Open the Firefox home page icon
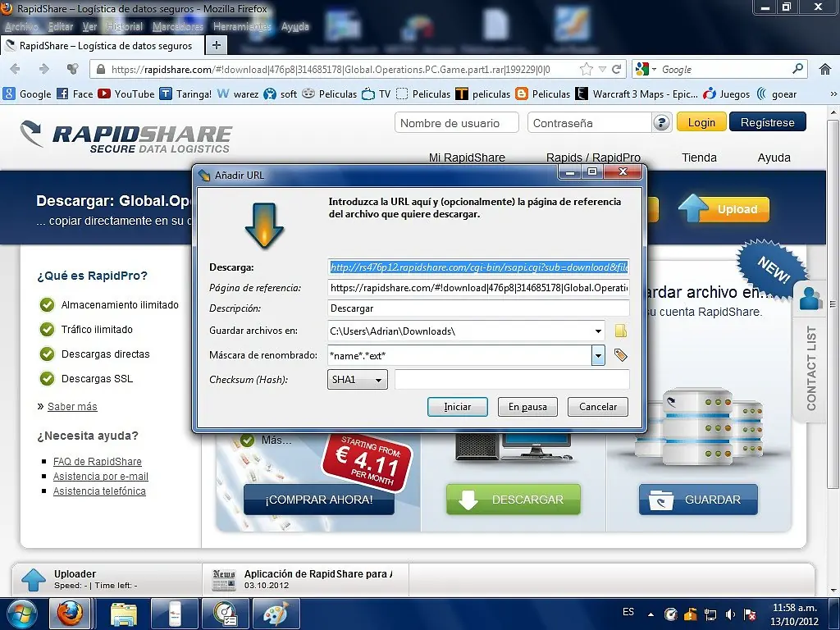Image resolution: width=840 pixels, height=630 pixels. (x=825, y=69)
